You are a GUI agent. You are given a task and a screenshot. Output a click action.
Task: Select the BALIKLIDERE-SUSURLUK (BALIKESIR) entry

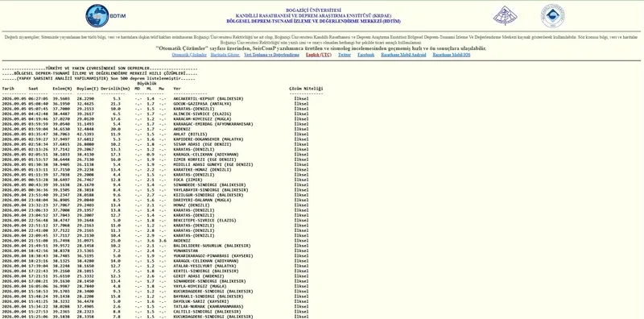[212, 246]
